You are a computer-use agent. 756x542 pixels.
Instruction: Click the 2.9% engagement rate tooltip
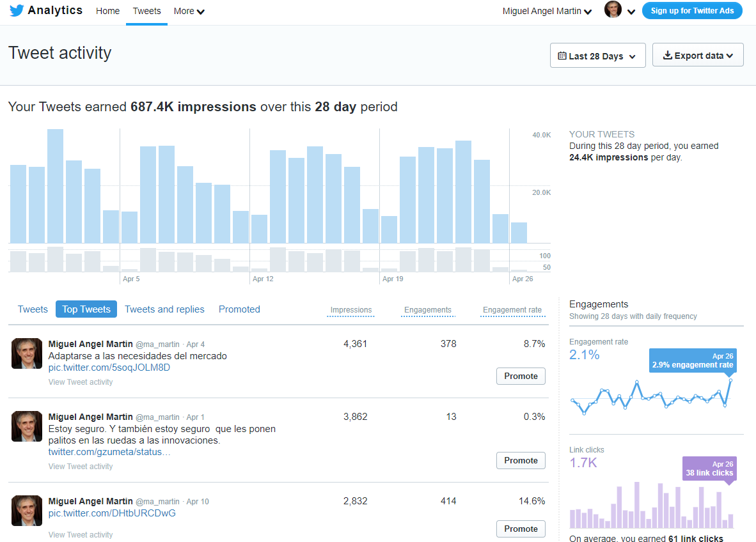pos(692,360)
